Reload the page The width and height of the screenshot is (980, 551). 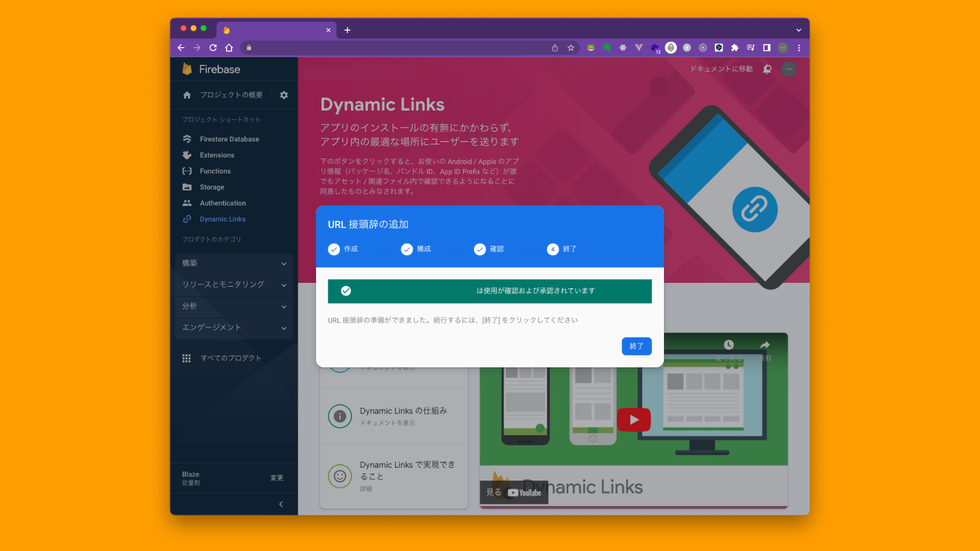point(213,48)
